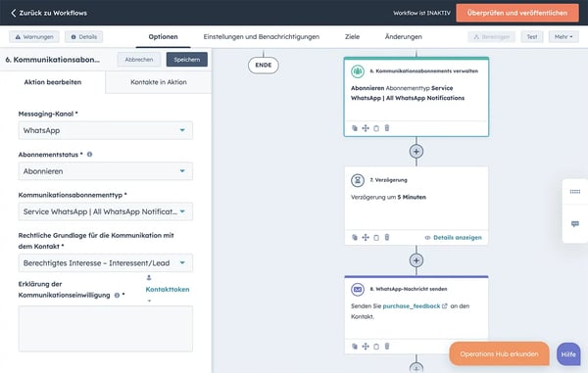The image size is (588, 373).
Task: Open Abonnementstatus Abonnieren dropdown
Action: (106, 171)
